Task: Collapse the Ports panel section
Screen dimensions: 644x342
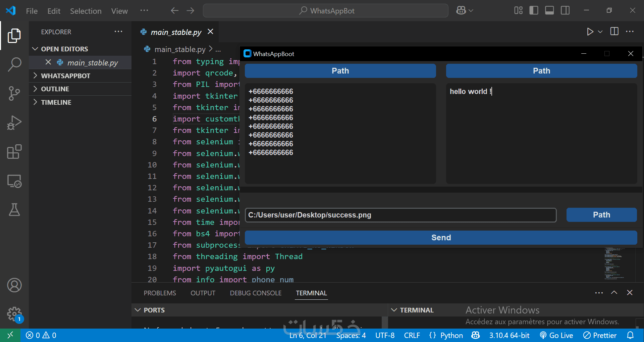Action: [260, 310]
